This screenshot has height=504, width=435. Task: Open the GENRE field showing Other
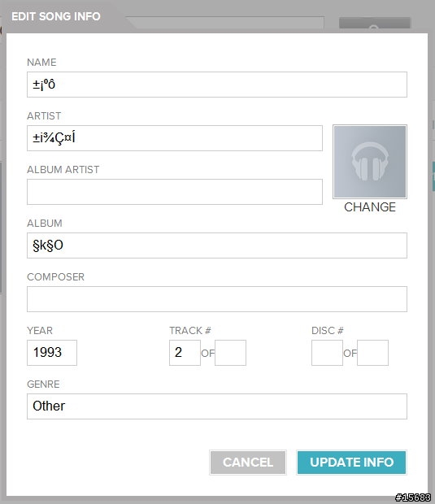click(x=217, y=406)
